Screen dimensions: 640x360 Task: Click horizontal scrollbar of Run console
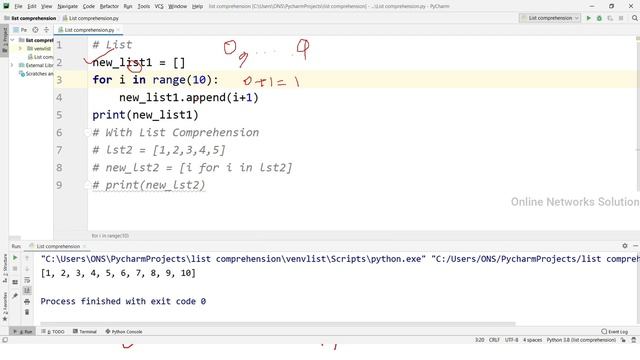(278, 324)
